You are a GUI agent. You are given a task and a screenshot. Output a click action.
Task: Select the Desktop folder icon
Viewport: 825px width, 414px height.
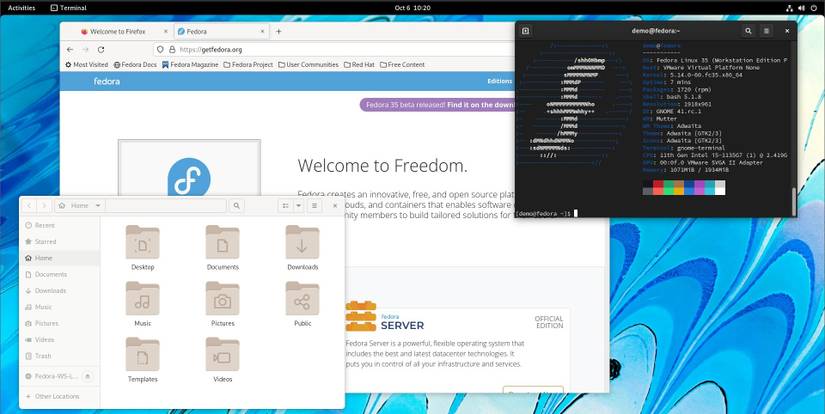(143, 242)
